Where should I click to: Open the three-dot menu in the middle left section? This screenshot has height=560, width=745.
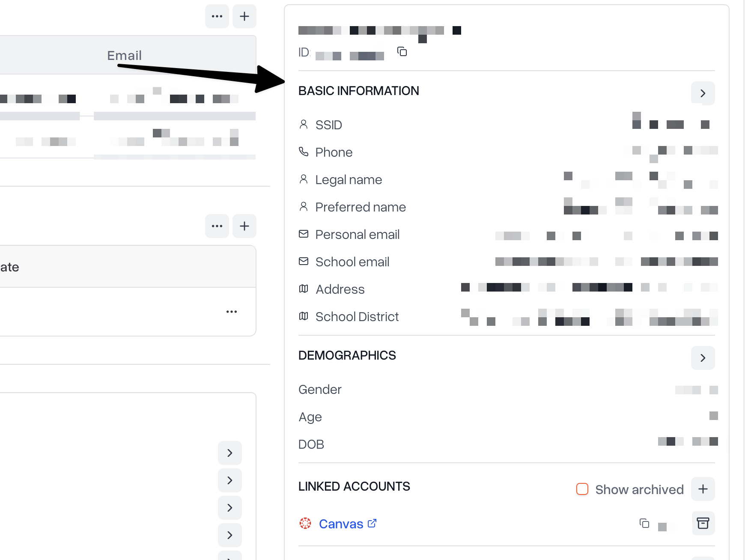217,226
